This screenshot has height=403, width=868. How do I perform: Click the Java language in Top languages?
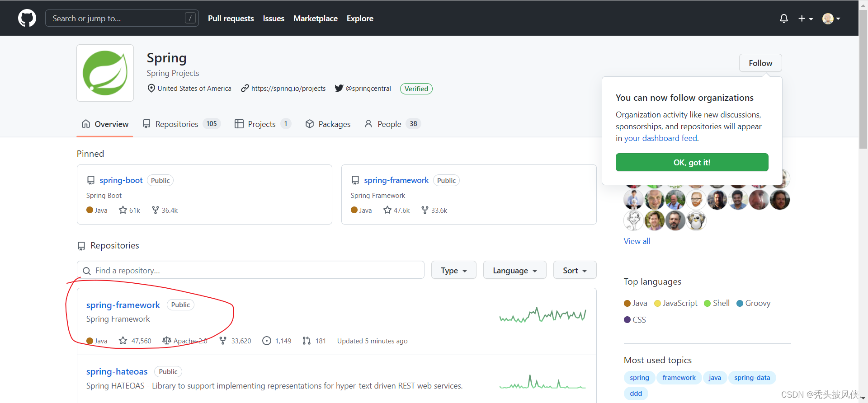635,303
